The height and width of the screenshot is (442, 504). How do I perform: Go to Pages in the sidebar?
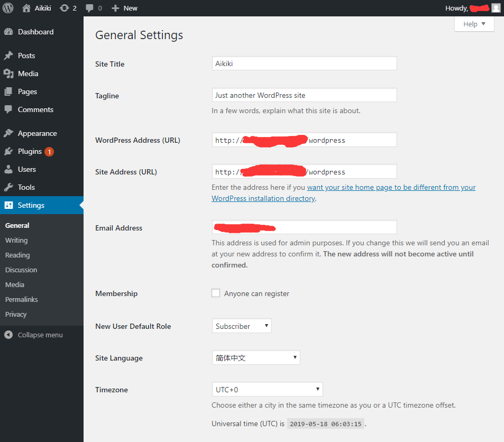pos(28,91)
